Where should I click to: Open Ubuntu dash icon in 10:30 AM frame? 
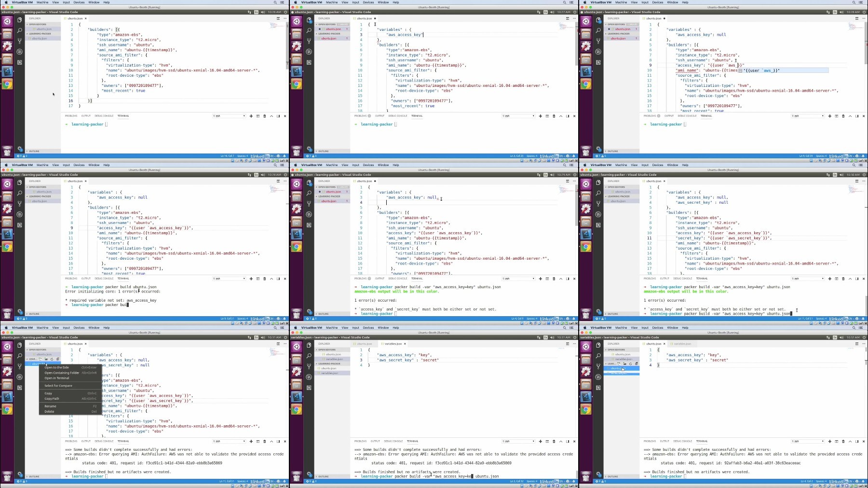(586, 183)
